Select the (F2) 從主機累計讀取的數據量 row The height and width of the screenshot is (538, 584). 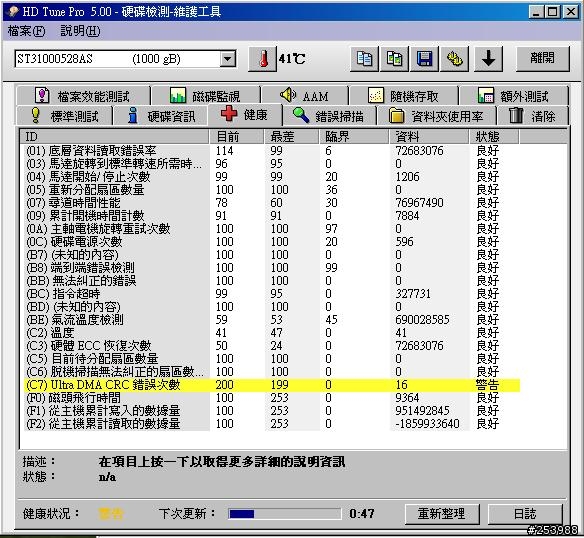tap(272, 424)
